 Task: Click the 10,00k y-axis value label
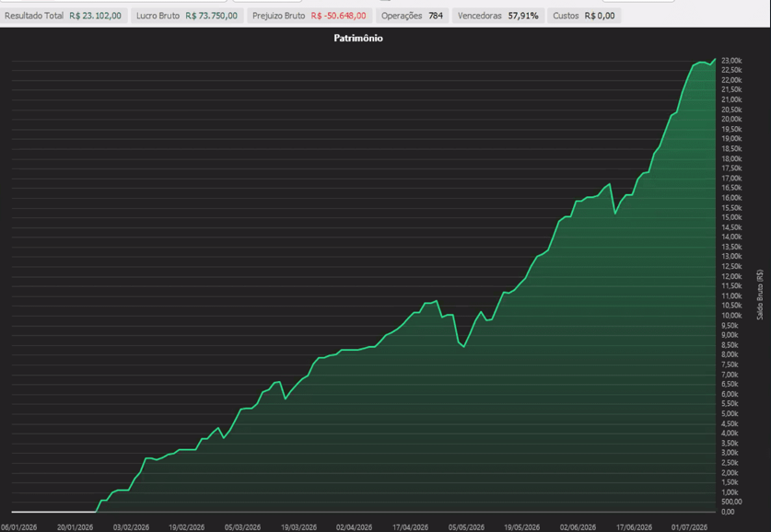(731, 316)
